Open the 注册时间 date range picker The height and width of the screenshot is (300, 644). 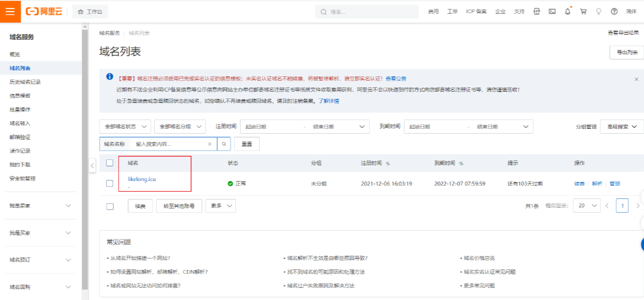click(305, 127)
